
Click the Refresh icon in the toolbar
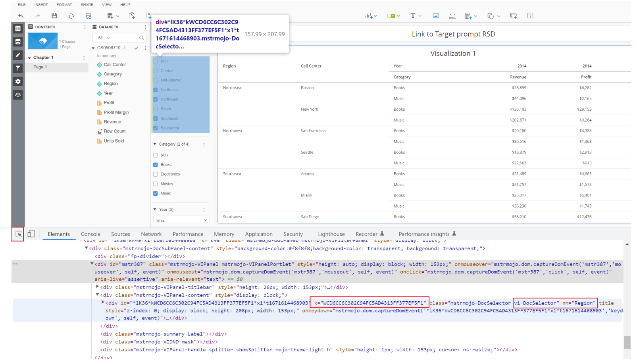click(71, 16)
